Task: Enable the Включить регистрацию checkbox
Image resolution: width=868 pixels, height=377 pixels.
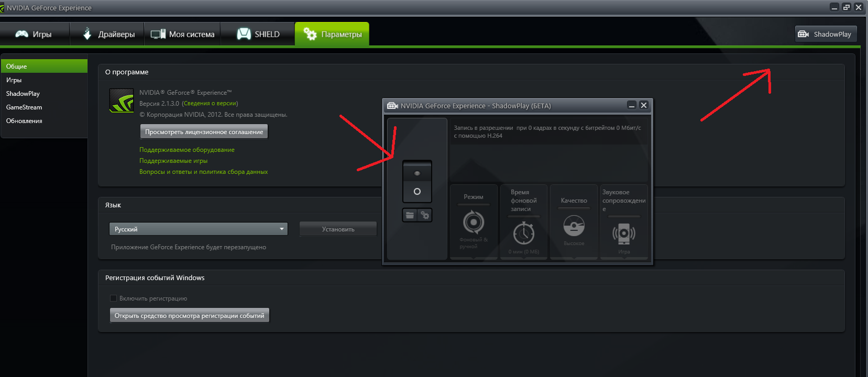Action: [113, 298]
